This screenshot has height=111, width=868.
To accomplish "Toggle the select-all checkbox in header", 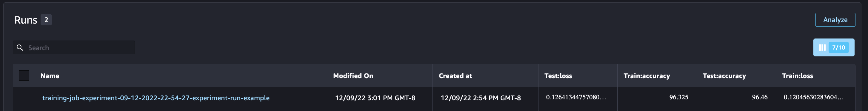I will (24, 75).
